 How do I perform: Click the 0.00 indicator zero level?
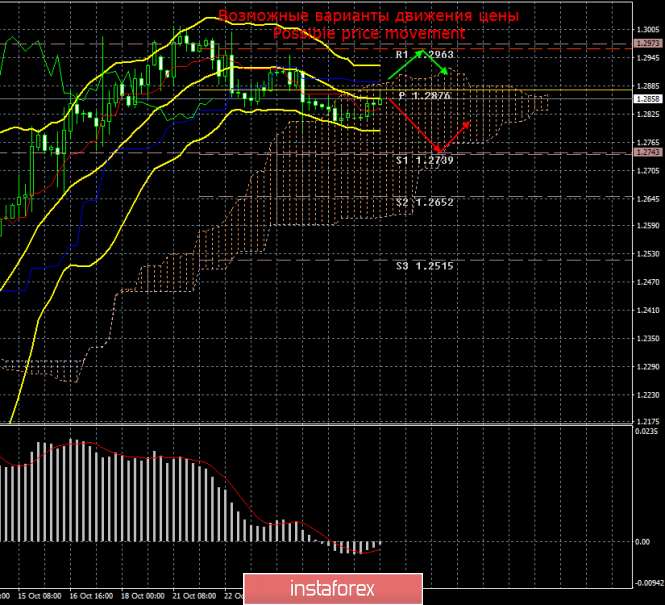pyautogui.click(x=643, y=542)
